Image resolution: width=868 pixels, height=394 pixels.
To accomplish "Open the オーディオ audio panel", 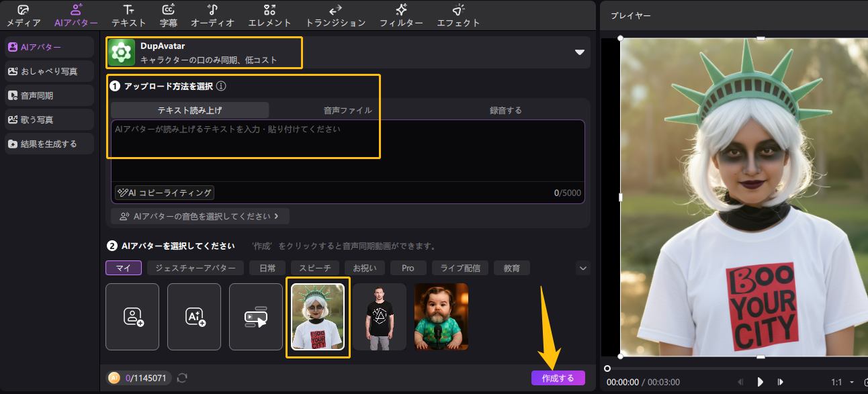I will point(212,15).
